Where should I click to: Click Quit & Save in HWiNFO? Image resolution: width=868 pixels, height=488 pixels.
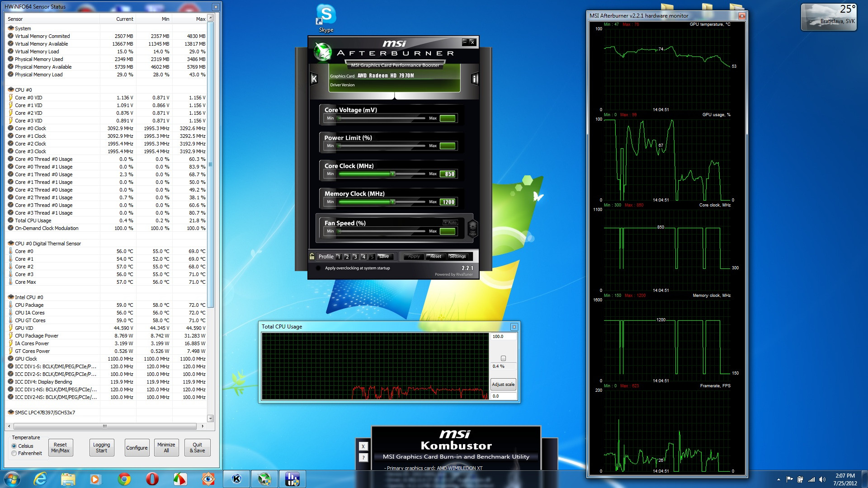(197, 448)
